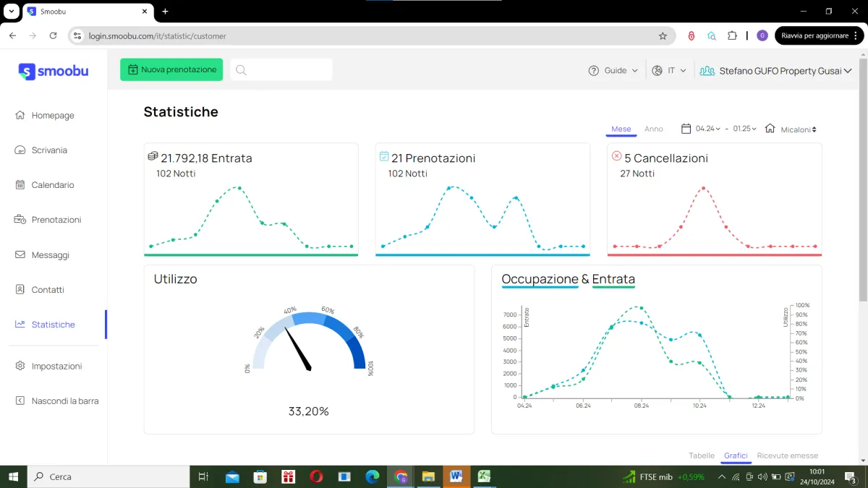Open Excel from the taskbar
This screenshot has height=488, width=868.
(484, 476)
